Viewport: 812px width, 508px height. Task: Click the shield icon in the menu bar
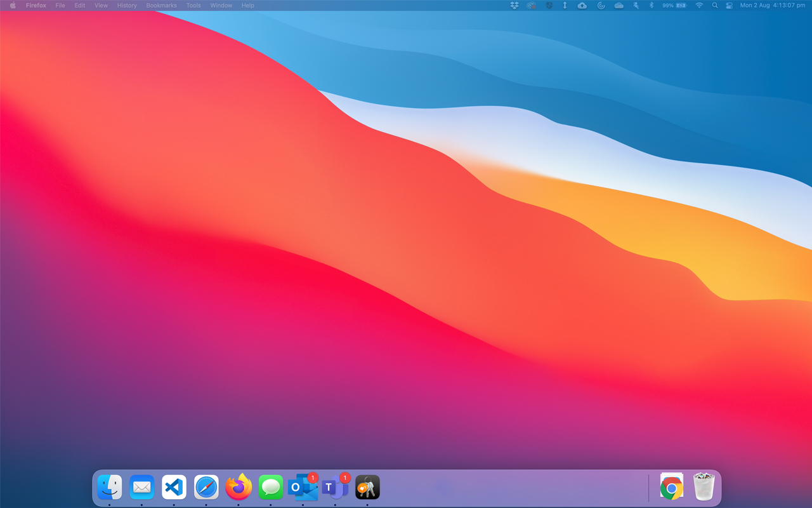coord(549,5)
